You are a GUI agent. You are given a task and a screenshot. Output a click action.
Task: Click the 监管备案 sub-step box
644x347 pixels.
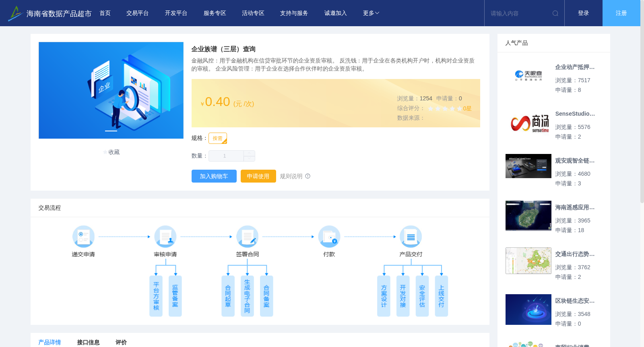[x=175, y=296]
